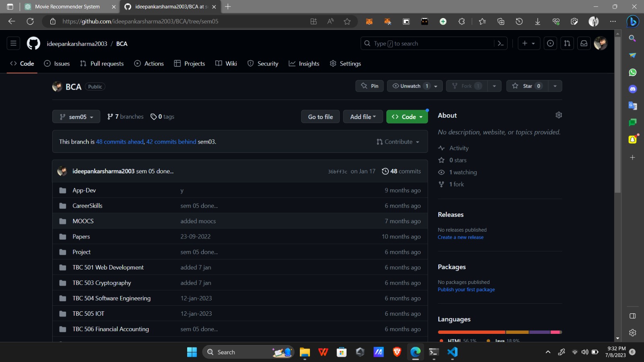Image resolution: width=644 pixels, height=362 pixels.
Task: Switch to Movie Recommender System browser tab
Action: click(67, 7)
